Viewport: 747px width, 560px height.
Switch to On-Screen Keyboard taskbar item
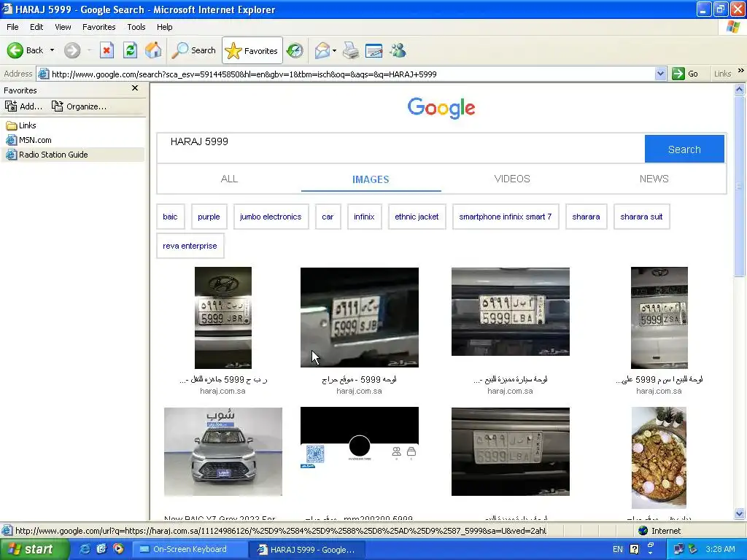tap(189, 549)
